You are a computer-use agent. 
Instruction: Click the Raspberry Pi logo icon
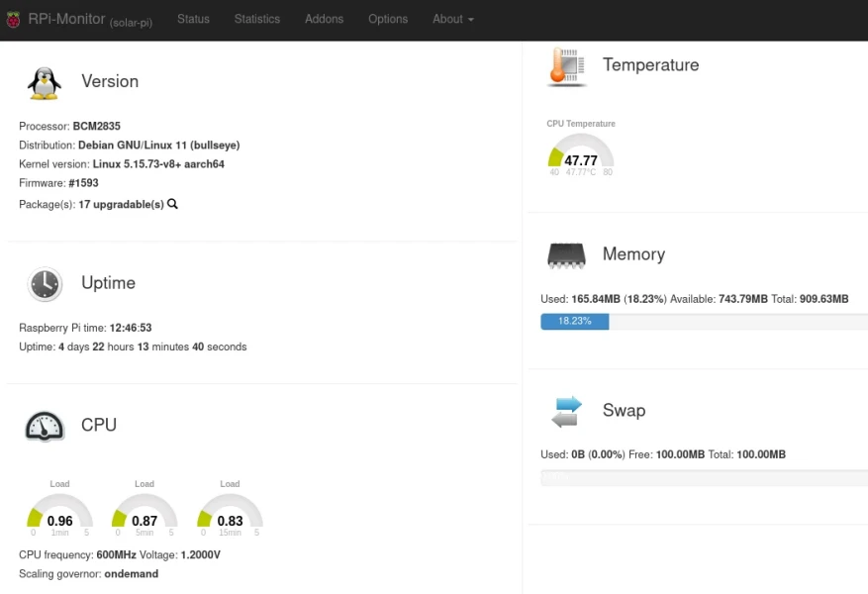coord(13,19)
